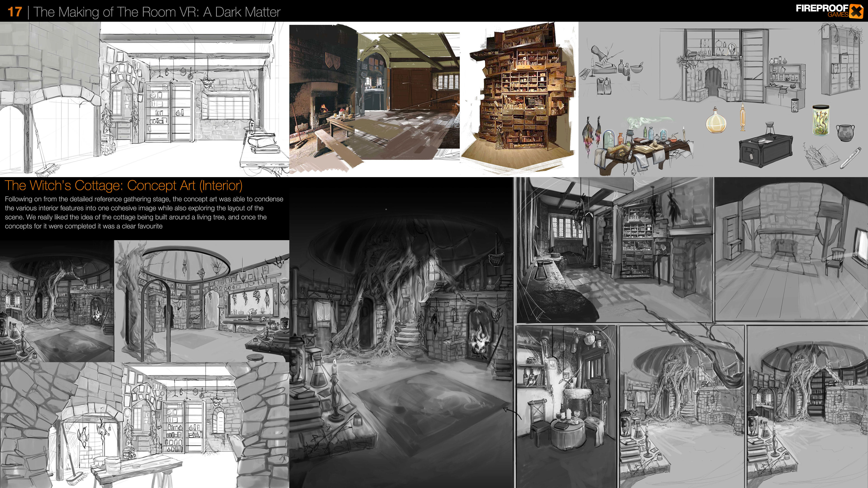Open the small table and chair corner sketch
This screenshot has height=488, width=868.
(566, 406)
